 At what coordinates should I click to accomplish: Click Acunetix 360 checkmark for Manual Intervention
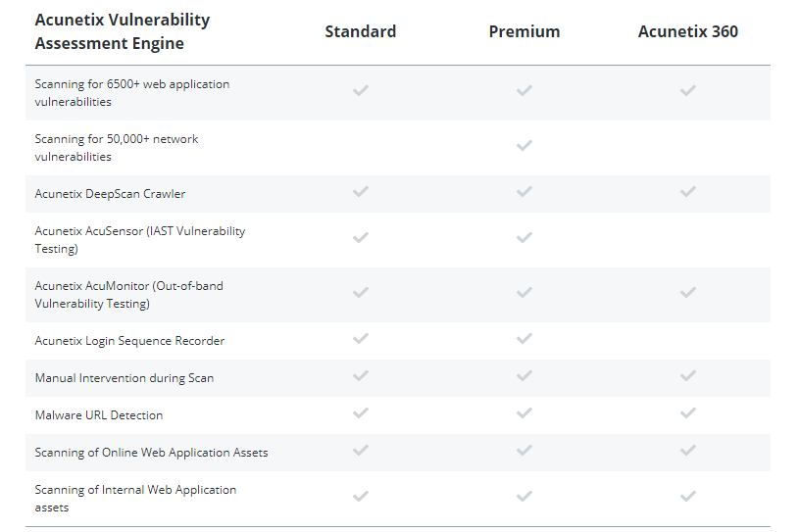687,375
